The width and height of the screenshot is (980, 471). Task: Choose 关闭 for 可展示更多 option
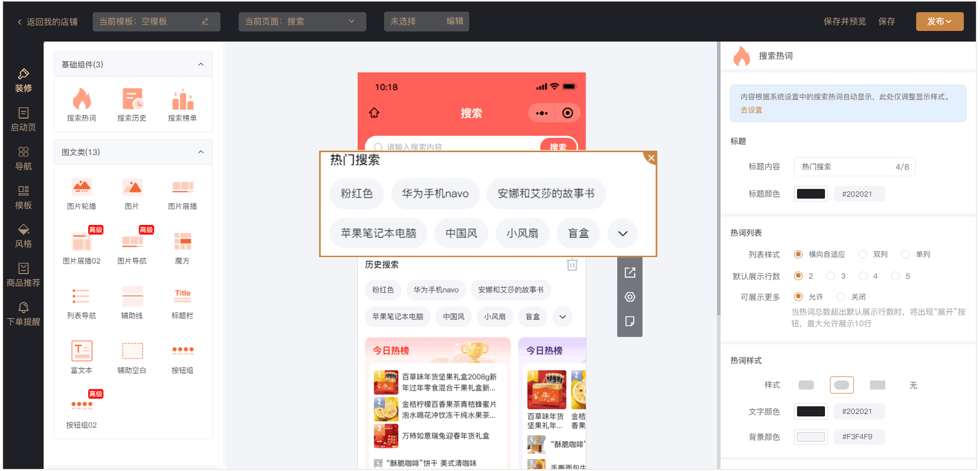(841, 297)
